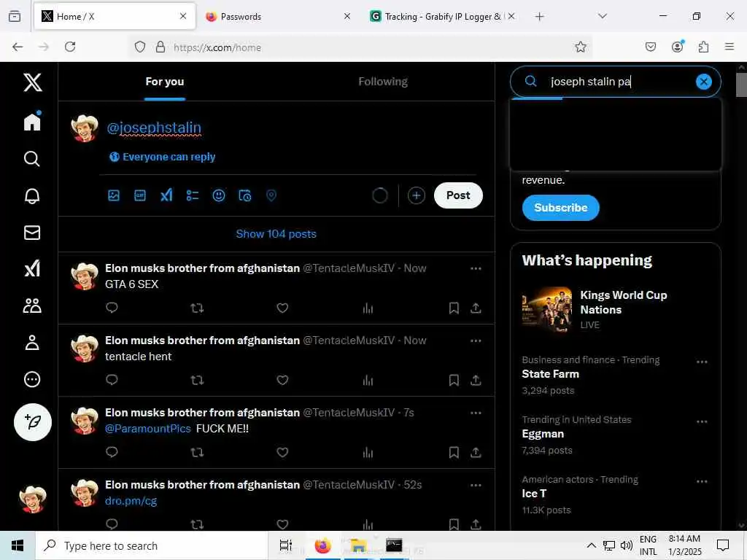Click the location tag icon in composer
747x560 pixels.
(x=271, y=195)
